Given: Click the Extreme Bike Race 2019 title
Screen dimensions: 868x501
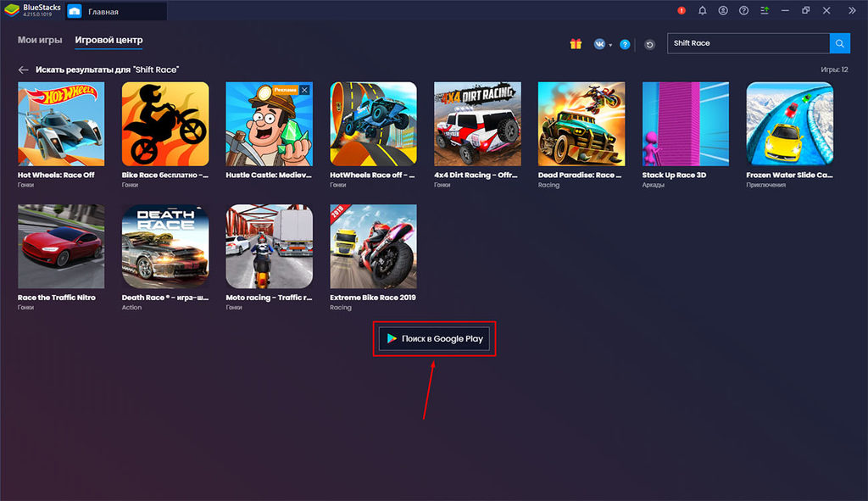Looking at the screenshot, I should (373, 298).
